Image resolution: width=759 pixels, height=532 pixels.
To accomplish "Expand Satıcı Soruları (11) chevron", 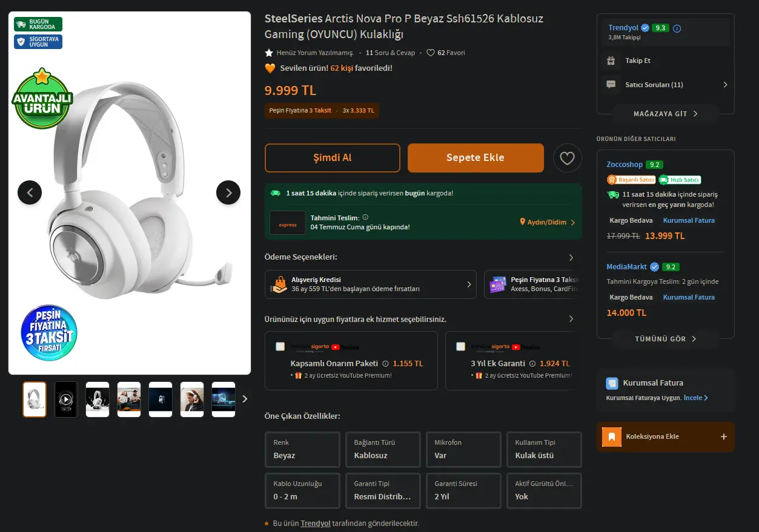I will (725, 85).
